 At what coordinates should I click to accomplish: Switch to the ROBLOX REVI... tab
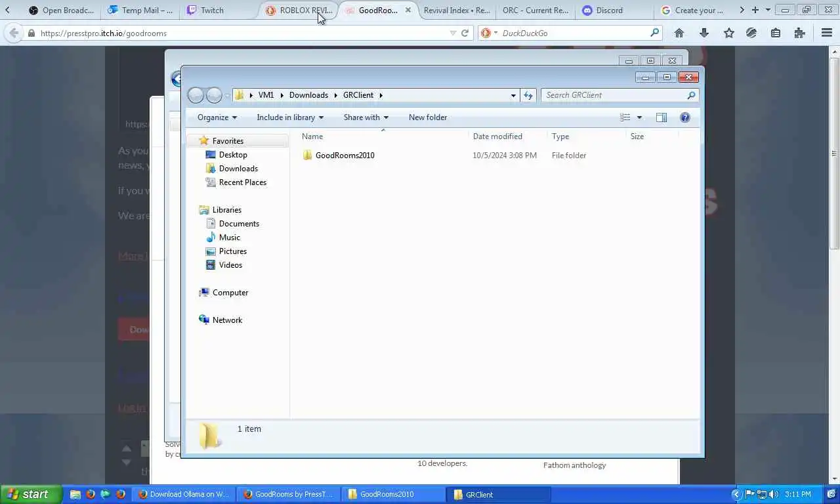pyautogui.click(x=299, y=10)
